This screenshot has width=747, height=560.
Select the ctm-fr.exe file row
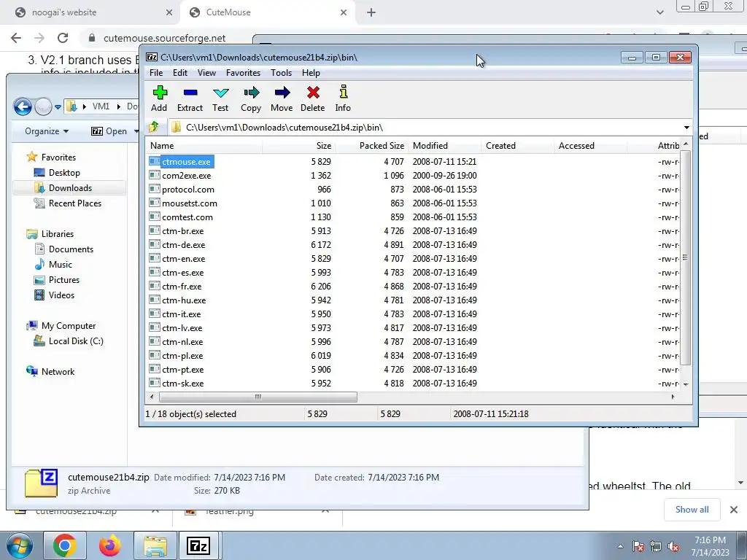[x=413, y=286]
